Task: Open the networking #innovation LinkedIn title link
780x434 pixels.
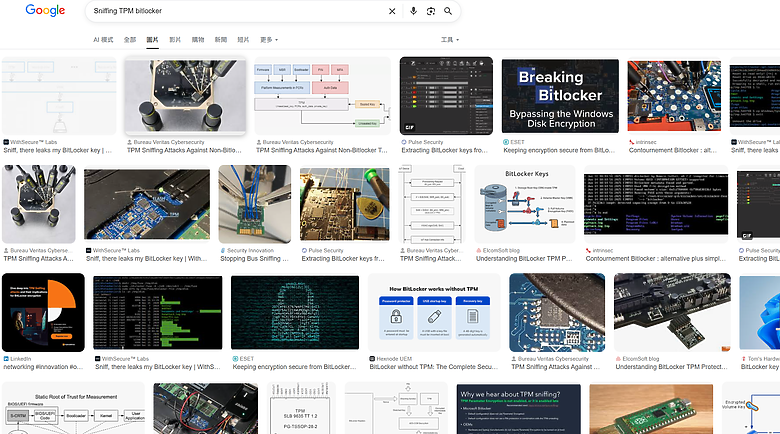Action: pos(43,367)
